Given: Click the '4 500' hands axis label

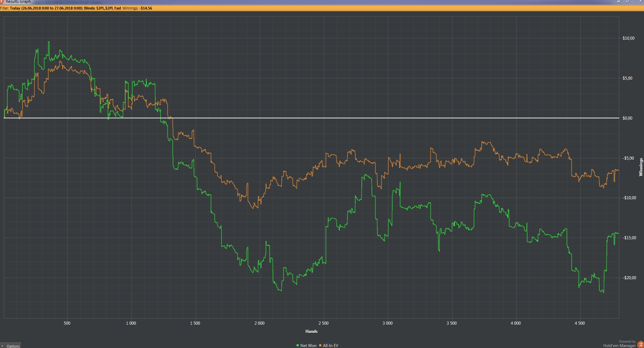Looking at the screenshot, I should (x=580, y=323).
